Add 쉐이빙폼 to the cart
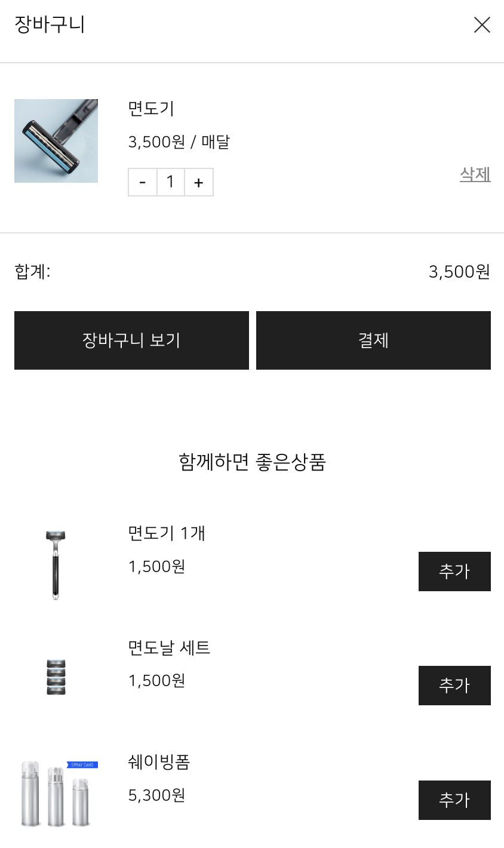Viewport: 504px width, 848px height. click(x=454, y=800)
